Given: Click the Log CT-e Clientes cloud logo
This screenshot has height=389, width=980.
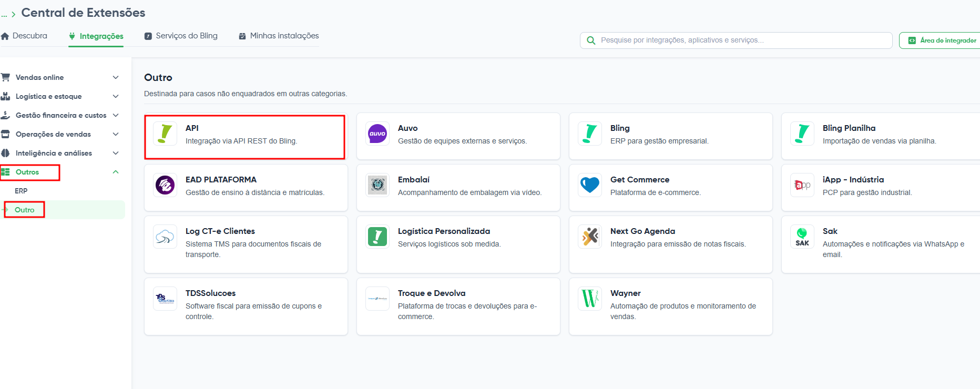Looking at the screenshot, I should point(165,237).
